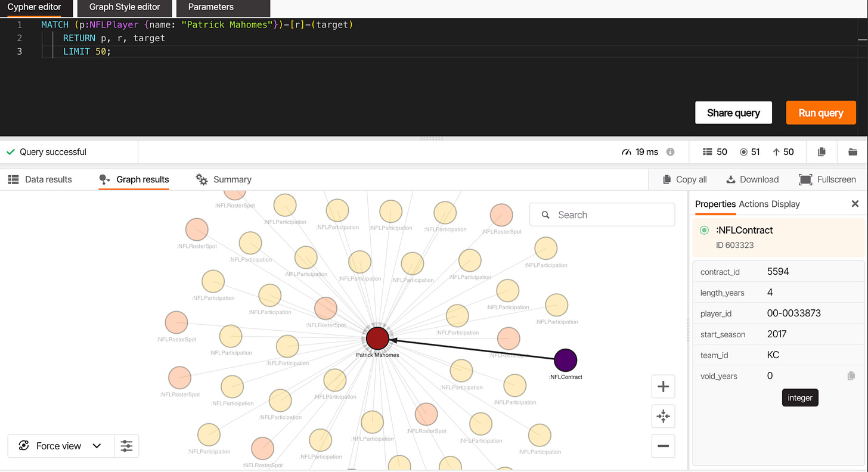This screenshot has width=868, height=472.
Task: Show the Data results tab
Action: pos(40,179)
